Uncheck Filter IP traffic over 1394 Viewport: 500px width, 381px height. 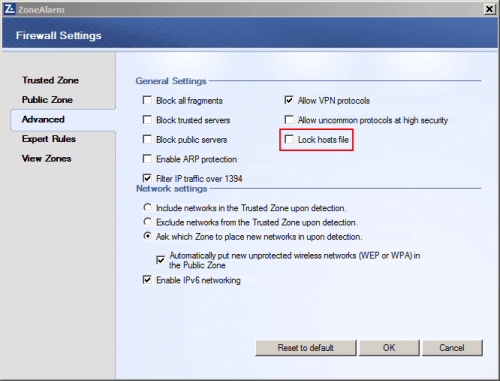(x=147, y=178)
